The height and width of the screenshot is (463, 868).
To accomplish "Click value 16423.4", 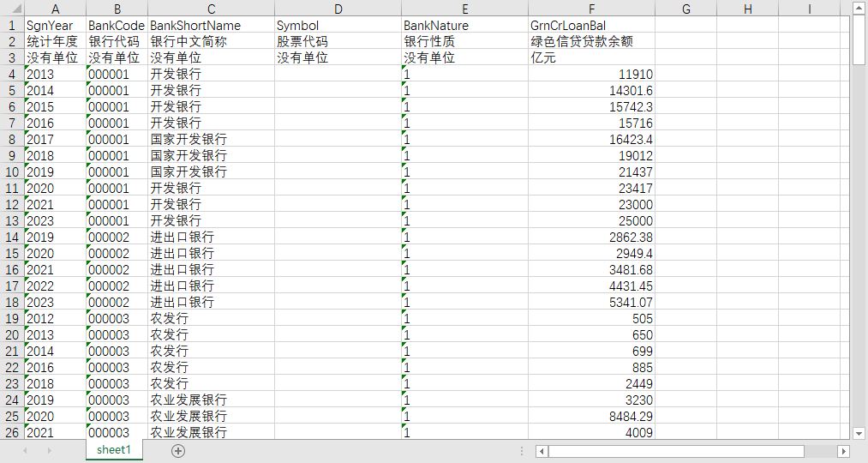I will point(592,139).
